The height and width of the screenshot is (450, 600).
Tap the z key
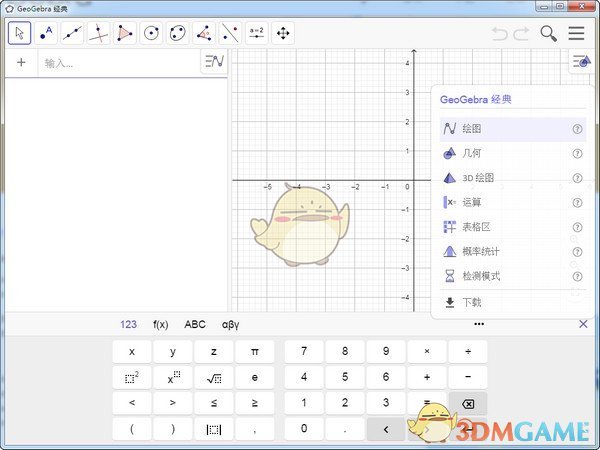(214, 351)
